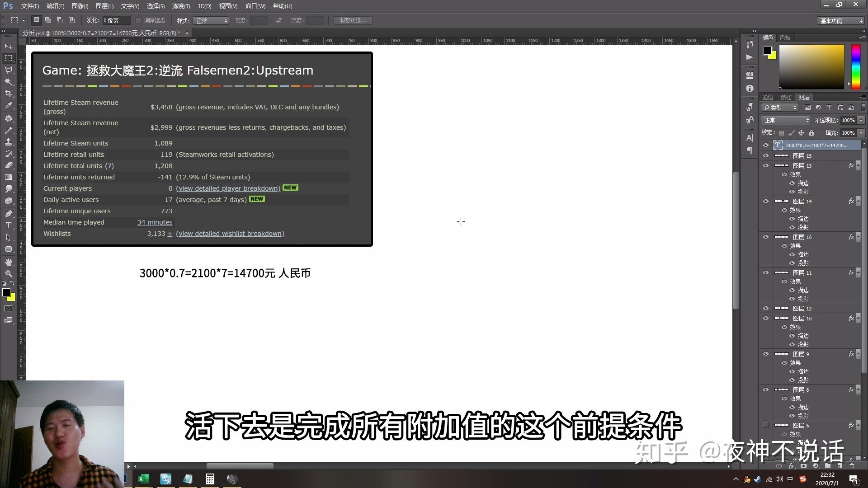Select the Eraser tool
Viewport: 868px width, 488px height.
click(x=9, y=165)
